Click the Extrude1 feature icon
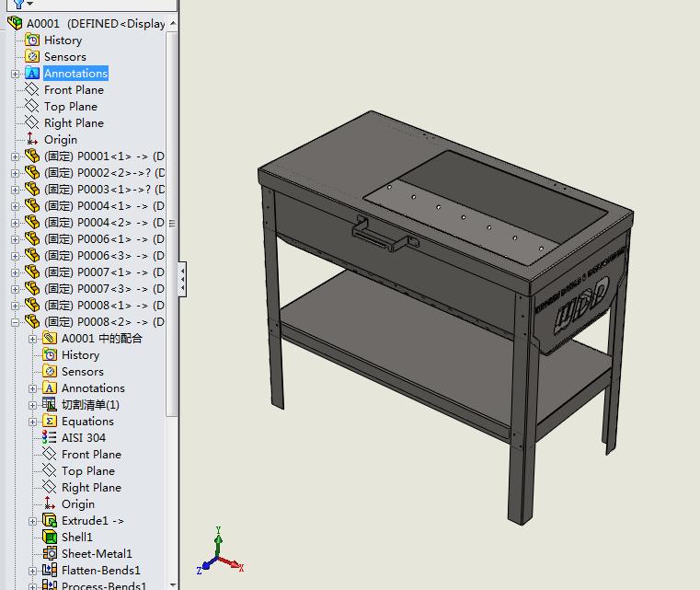 50,520
